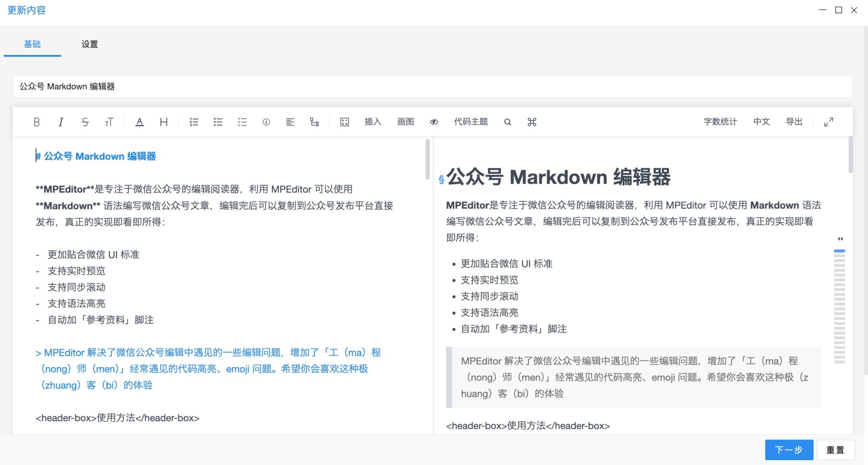Apply italic formatting
The image size is (868, 465).
point(61,122)
